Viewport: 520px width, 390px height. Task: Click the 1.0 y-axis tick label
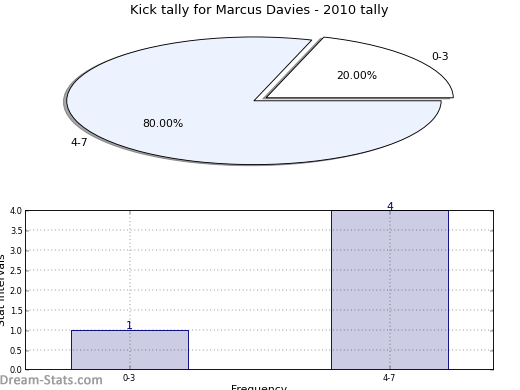point(16,331)
